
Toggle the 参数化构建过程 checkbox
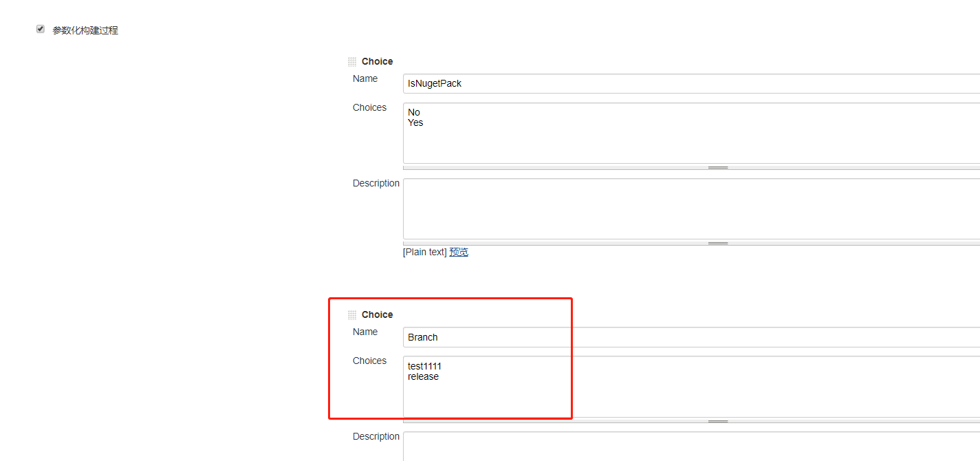[41, 30]
